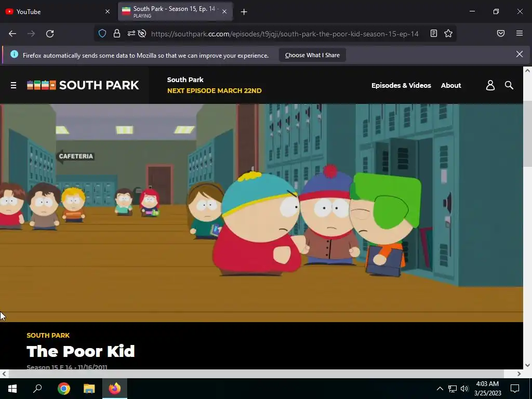Toggle reader view icon in address bar
532x399 pixels.
[434, 33]
